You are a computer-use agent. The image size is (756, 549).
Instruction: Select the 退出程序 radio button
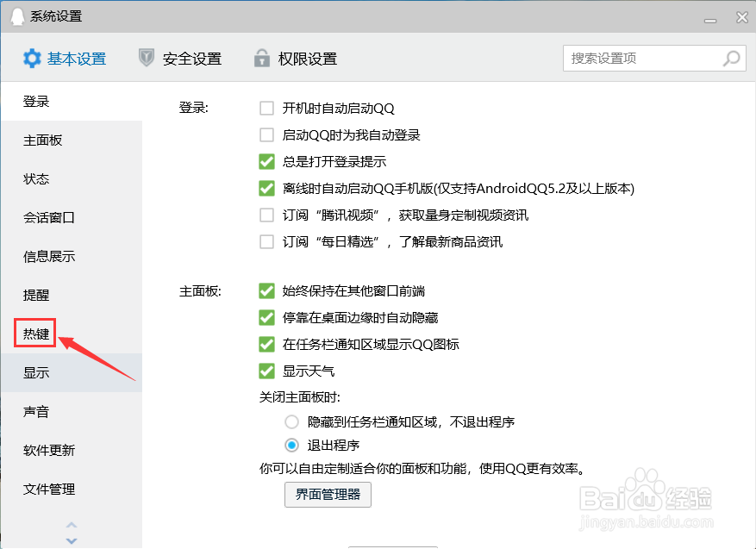click(x=291, y=445)
